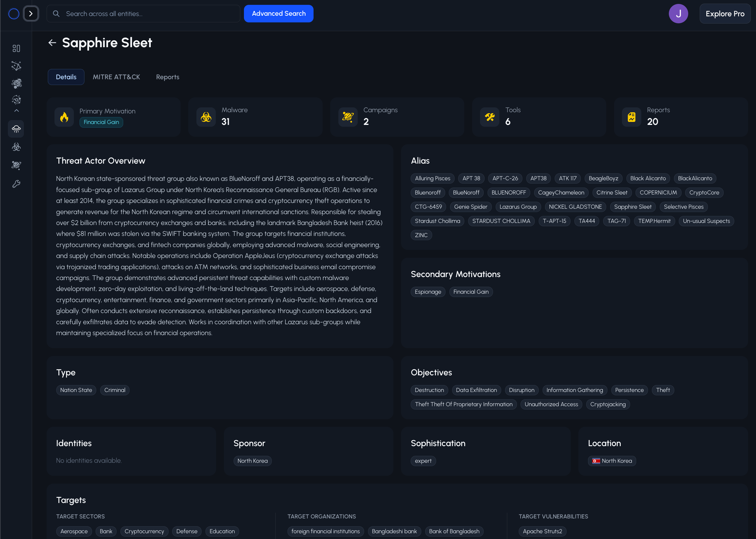
Task: Click the back arrow beside Sapphire Sleet
Action: (52, 43)
